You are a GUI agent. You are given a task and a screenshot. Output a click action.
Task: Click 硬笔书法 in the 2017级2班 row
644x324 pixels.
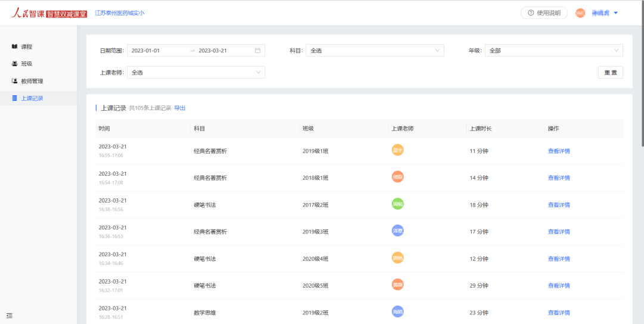pyautogui.click(x=205, y=205)
